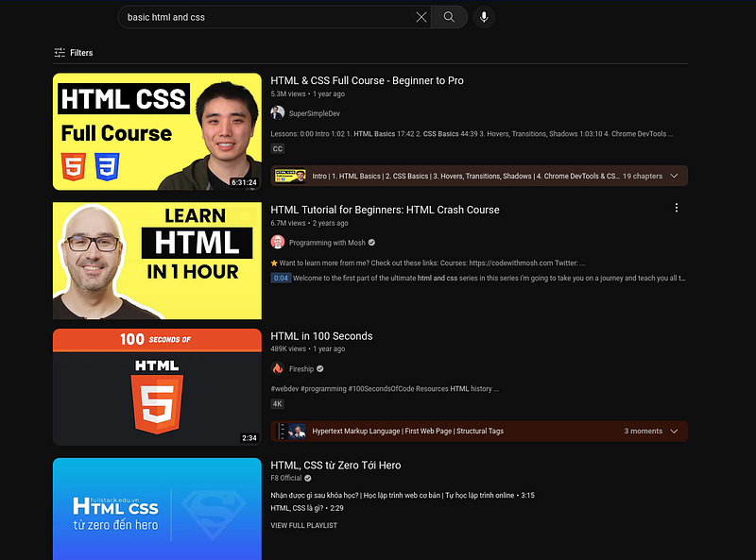Click the magnifying glass search button

point(449,17)
